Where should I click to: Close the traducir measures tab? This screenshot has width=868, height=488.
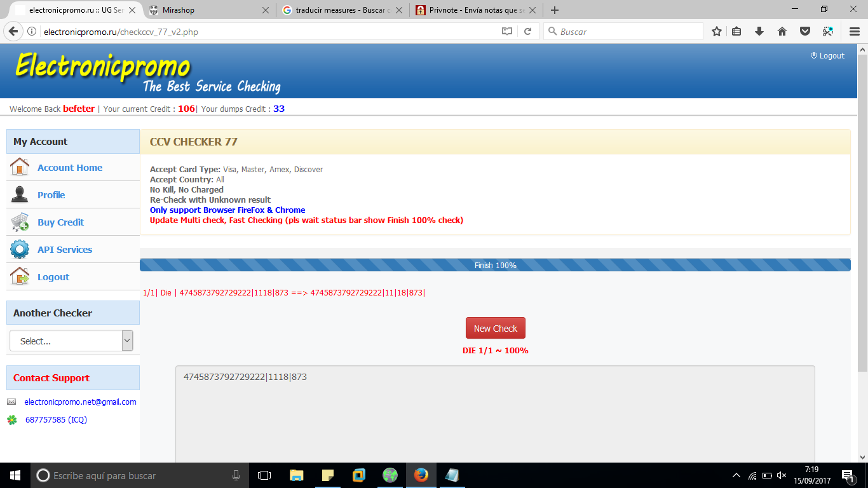click(x=399, y=10)
